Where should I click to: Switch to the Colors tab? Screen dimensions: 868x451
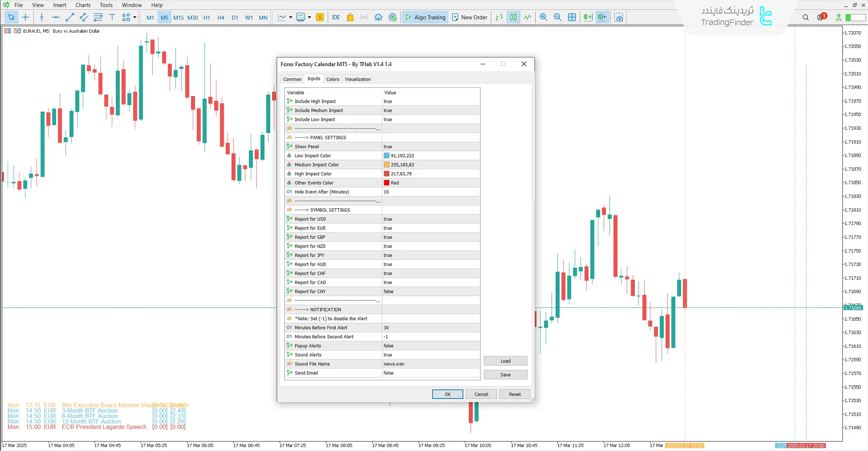[333, 79]
